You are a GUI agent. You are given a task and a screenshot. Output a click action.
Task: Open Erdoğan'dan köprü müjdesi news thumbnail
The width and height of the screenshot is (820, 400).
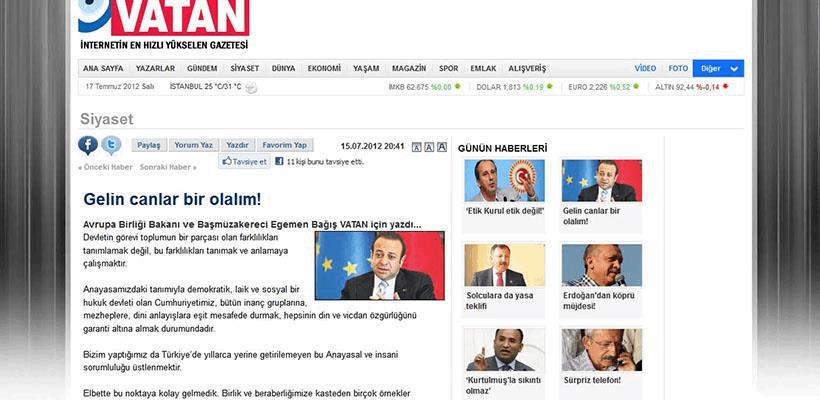pyautogui.click(x=602, y=265)
